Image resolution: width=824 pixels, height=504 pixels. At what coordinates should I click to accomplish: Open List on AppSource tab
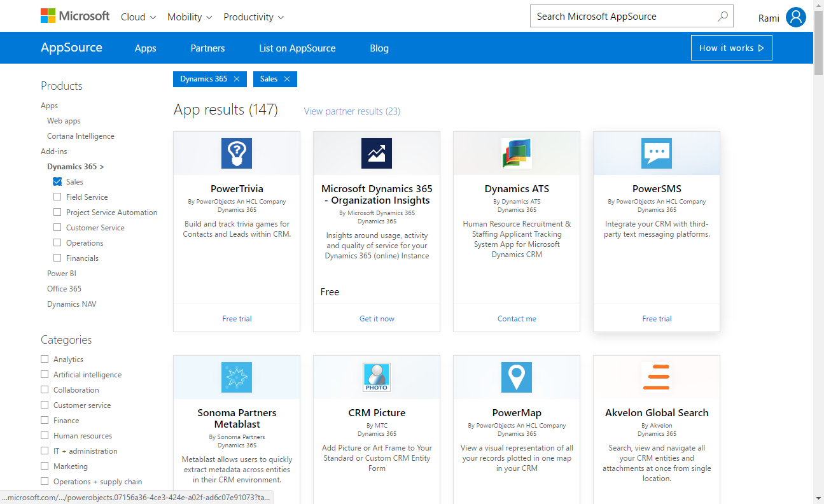(x=297, y=48)
